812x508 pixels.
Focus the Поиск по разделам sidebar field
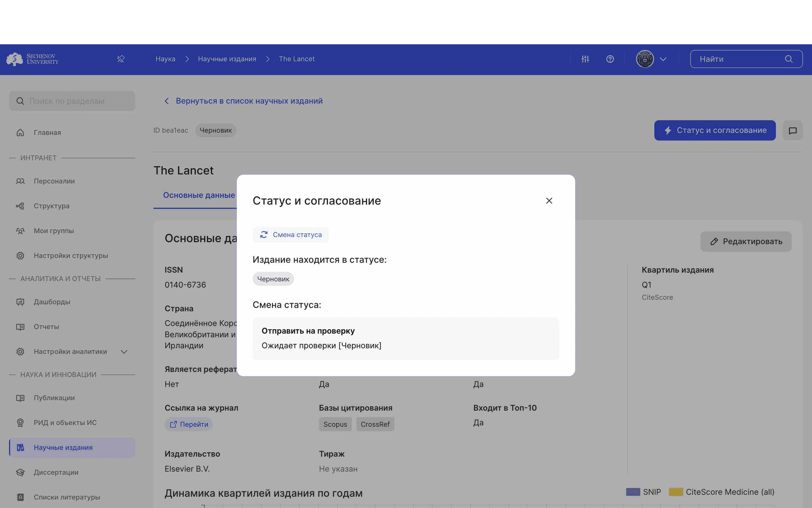tap(72, 101)
